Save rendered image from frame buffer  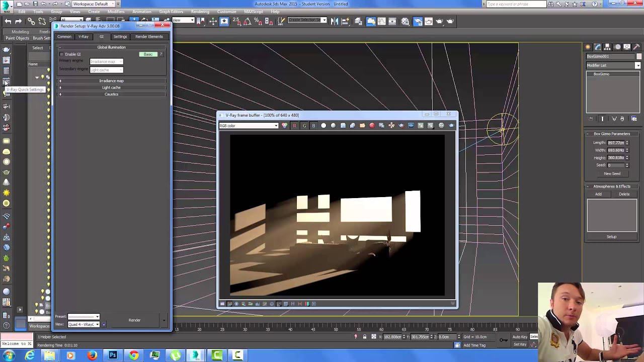pyautogui.click(x=343, y=126)
